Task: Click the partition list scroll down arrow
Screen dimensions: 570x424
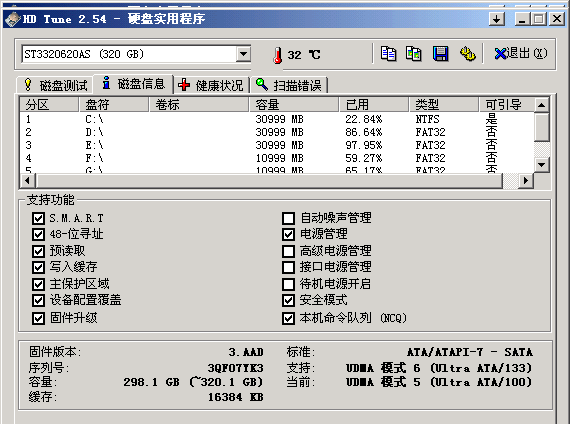Action: [542, 164]
